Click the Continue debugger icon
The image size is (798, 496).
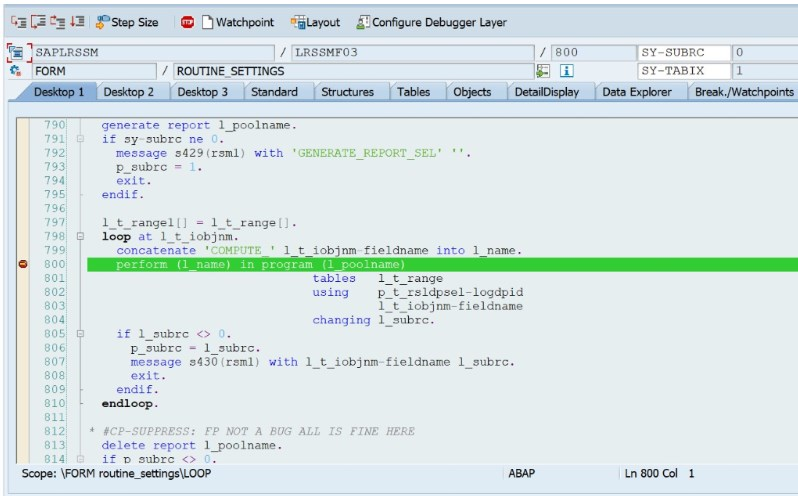click(77, 22)
